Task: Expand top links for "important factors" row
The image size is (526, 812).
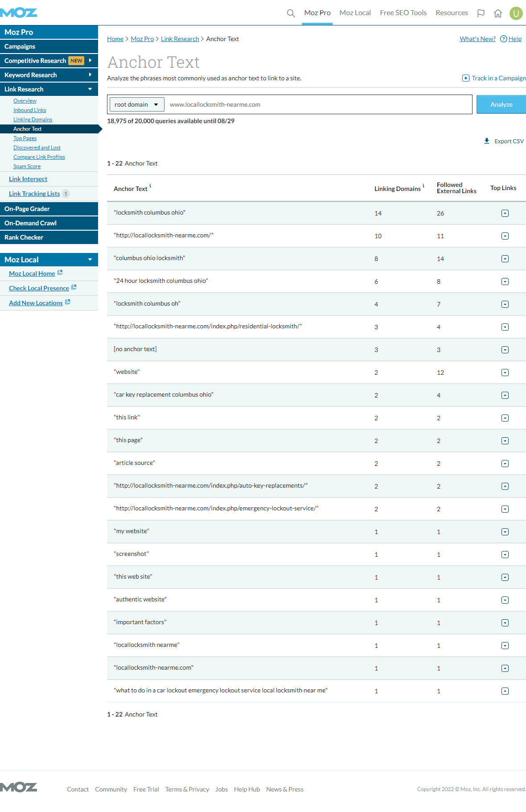Action: pos(505,623)
